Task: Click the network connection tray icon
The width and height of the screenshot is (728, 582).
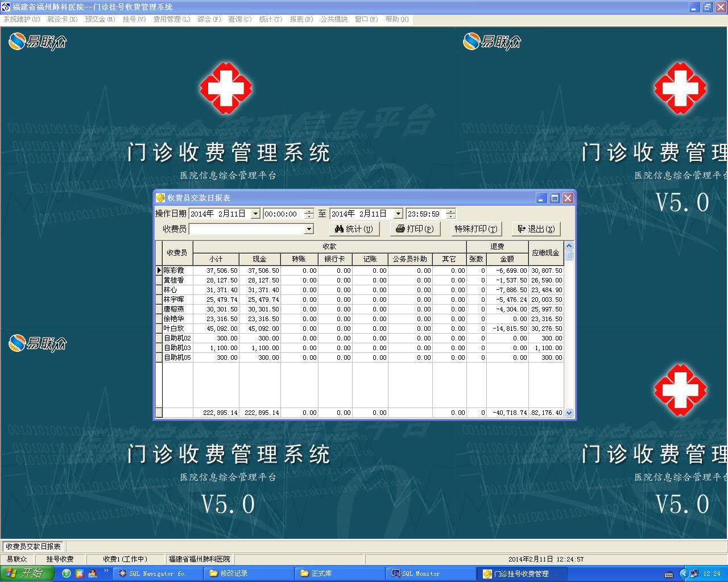Action: [x=694, y=574]
